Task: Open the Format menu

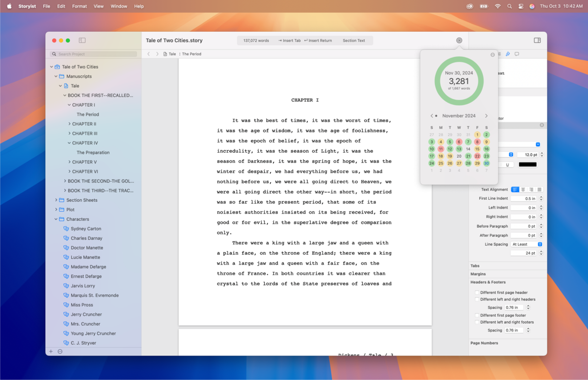Action: [x=79, y=6]
